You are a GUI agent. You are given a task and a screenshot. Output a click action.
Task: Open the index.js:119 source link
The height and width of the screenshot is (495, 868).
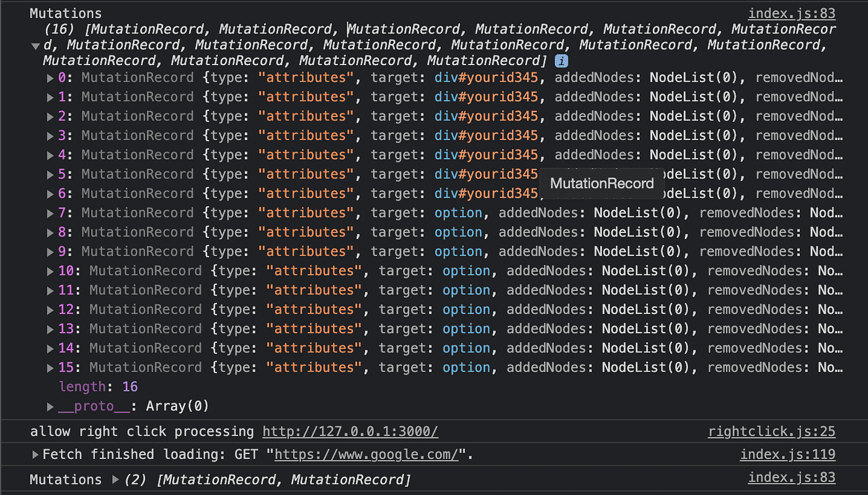(788, 455)
